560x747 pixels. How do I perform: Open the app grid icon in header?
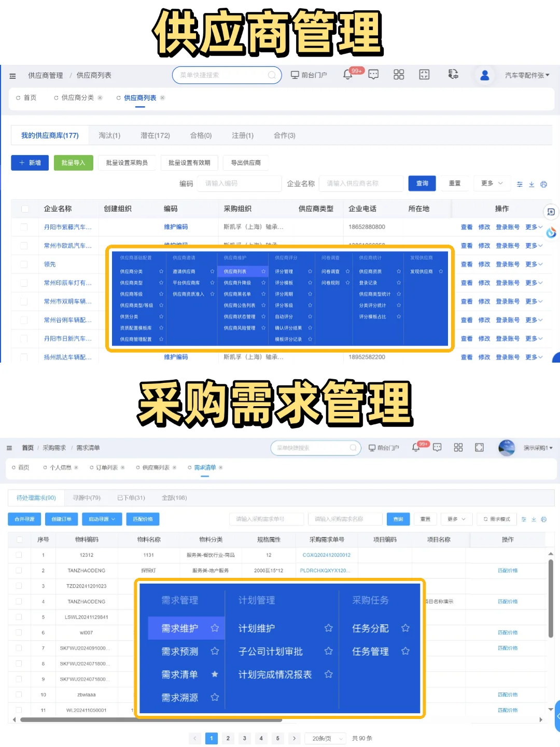pyautogui.click(x=398, y=75)
